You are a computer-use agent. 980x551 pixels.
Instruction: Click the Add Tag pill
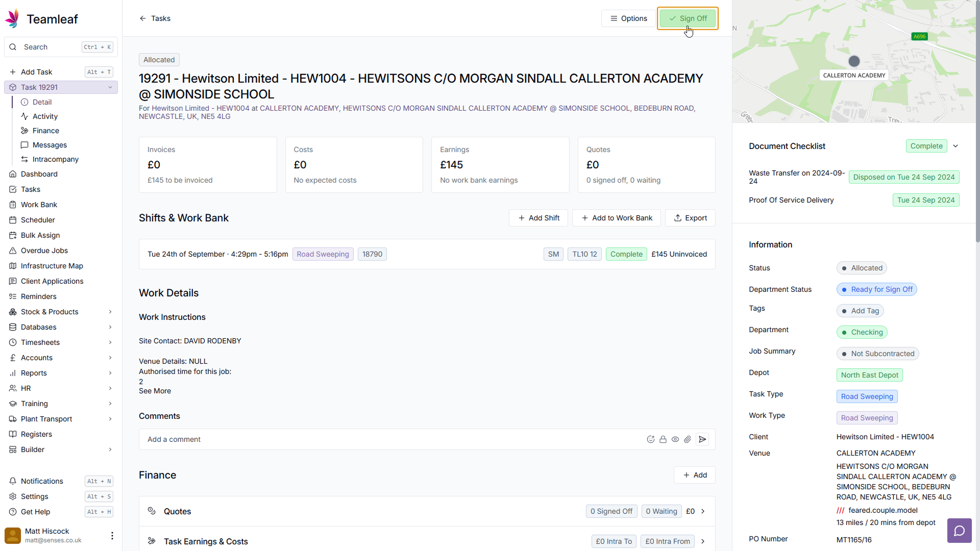coord(860,311)
